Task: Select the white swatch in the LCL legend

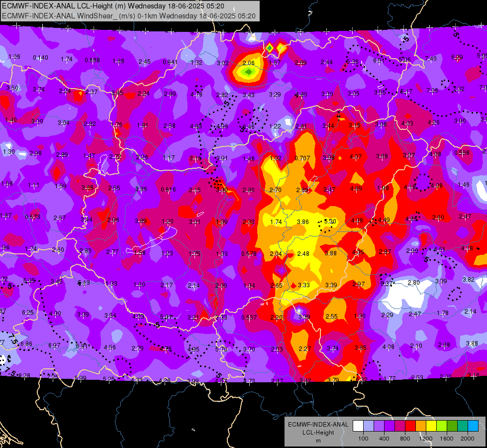Action: tap(358, 426)
